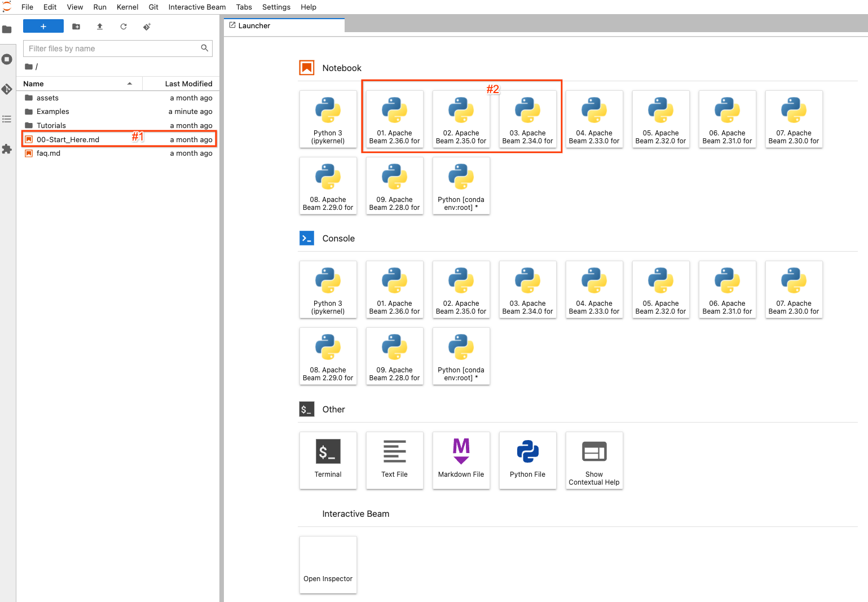Viewport: 868px width, 602px height.
Task: Show the Table of Contents sidebar
Action: 7,119
